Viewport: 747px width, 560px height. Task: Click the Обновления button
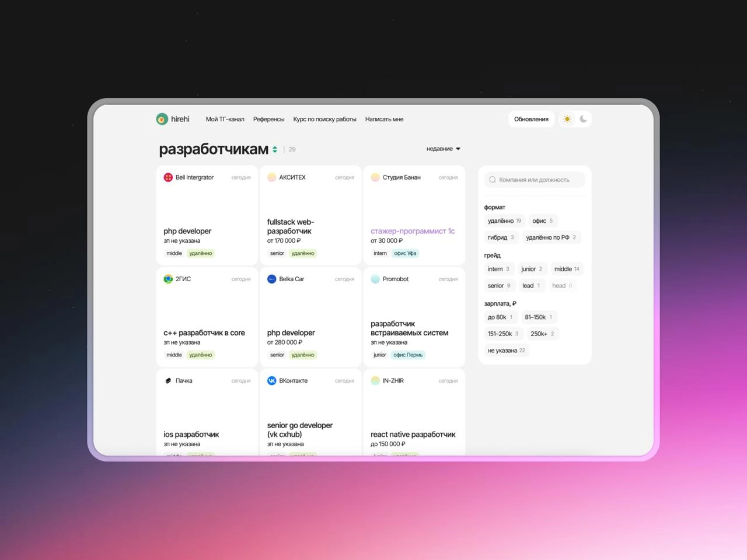pyautogui.click(x=531, y=119)
